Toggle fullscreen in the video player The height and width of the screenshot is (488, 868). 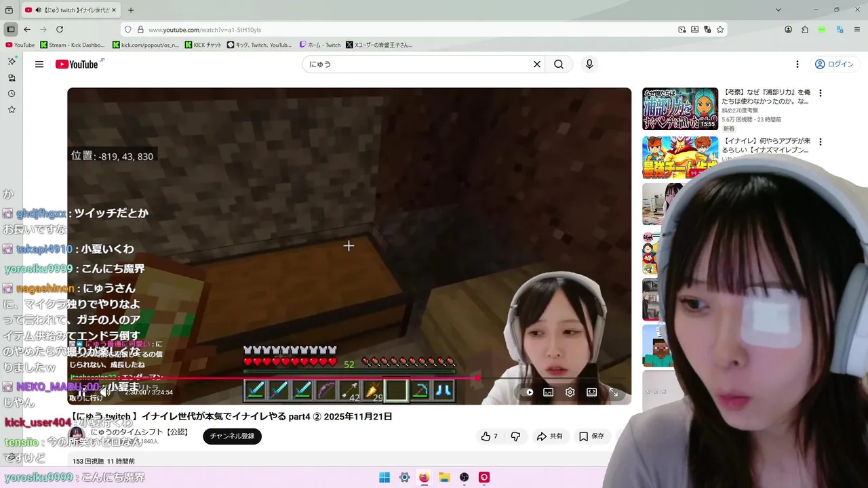(x=614, y=392)
